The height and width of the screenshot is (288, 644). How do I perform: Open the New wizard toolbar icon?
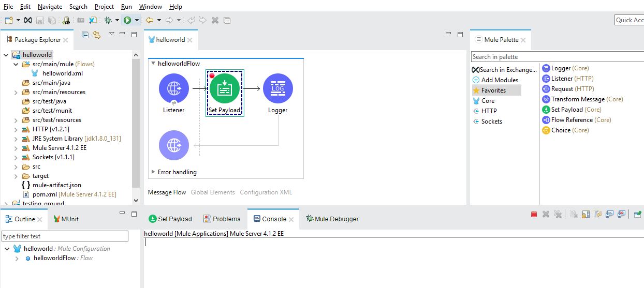[9, 20]
